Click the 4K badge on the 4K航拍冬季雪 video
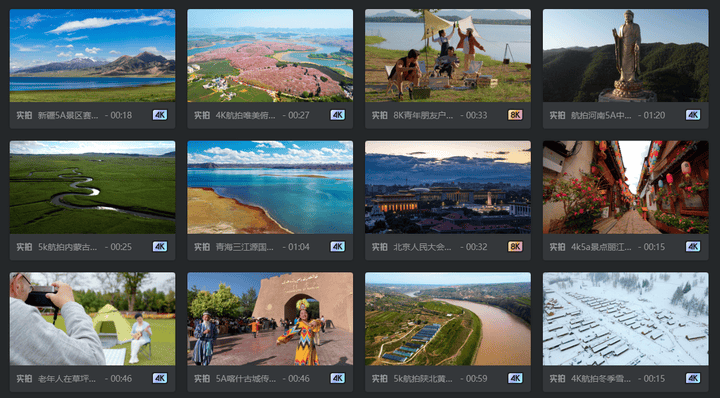 [x=693, y=378]
